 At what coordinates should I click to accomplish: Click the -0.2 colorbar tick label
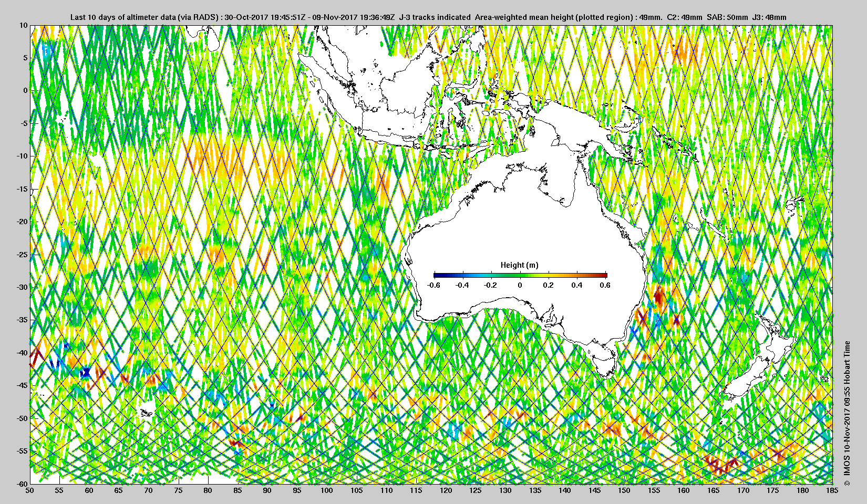point(491,285)
